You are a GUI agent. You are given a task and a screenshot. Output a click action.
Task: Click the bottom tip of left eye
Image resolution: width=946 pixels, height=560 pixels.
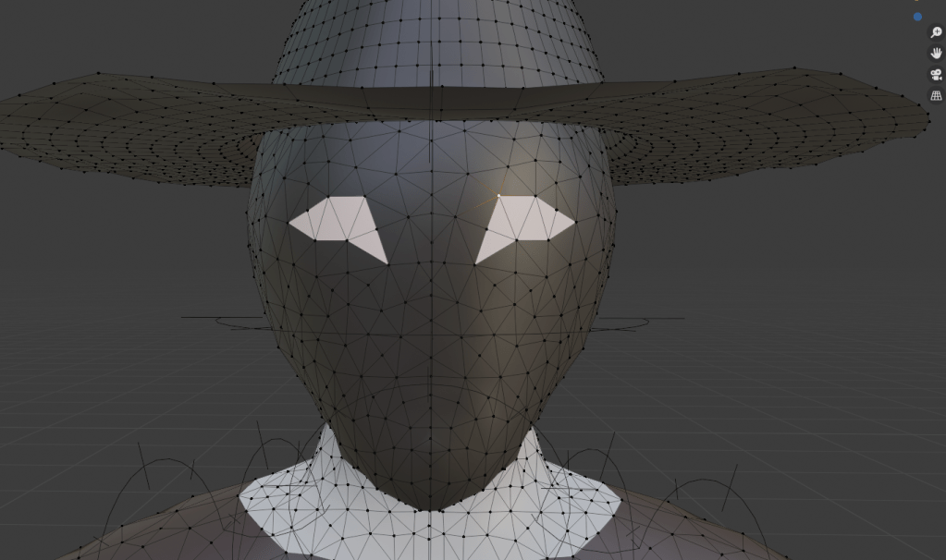[x=386, y=262]
